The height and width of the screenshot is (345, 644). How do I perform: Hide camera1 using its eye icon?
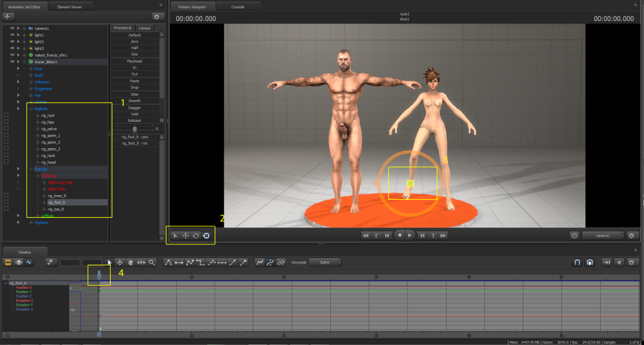[12, 28]
